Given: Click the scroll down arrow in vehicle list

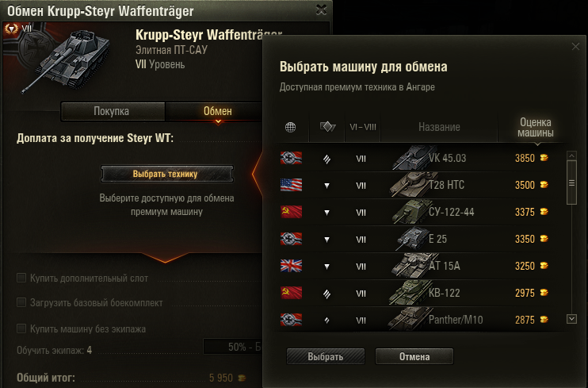Looking at the screenshot, I should click(x=571, y=319).
